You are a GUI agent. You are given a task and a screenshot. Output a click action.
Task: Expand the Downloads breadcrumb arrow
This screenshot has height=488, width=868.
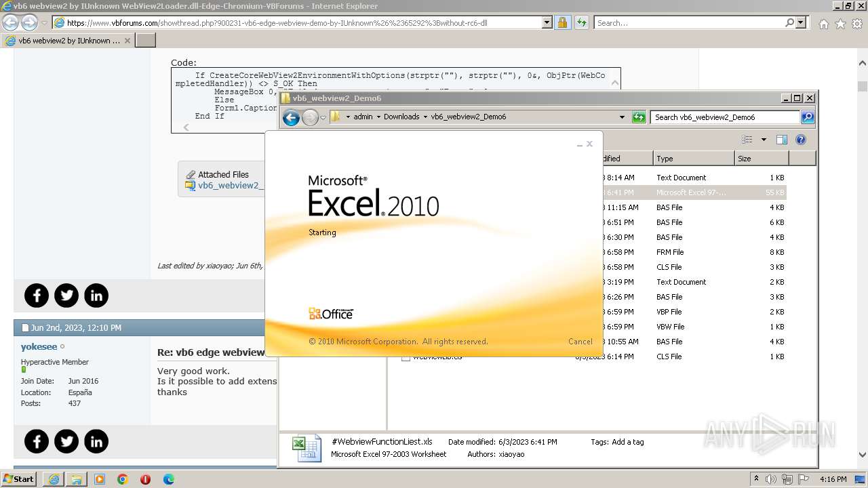coord(425,117)
